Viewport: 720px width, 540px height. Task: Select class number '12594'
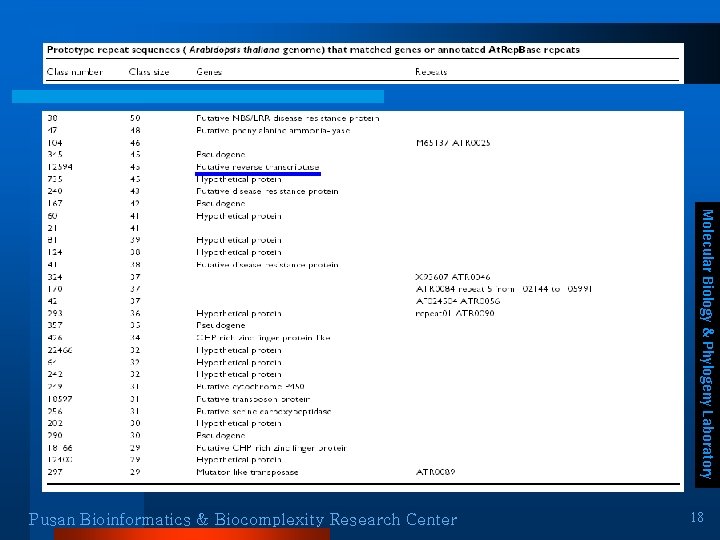(x=60, y=167)
